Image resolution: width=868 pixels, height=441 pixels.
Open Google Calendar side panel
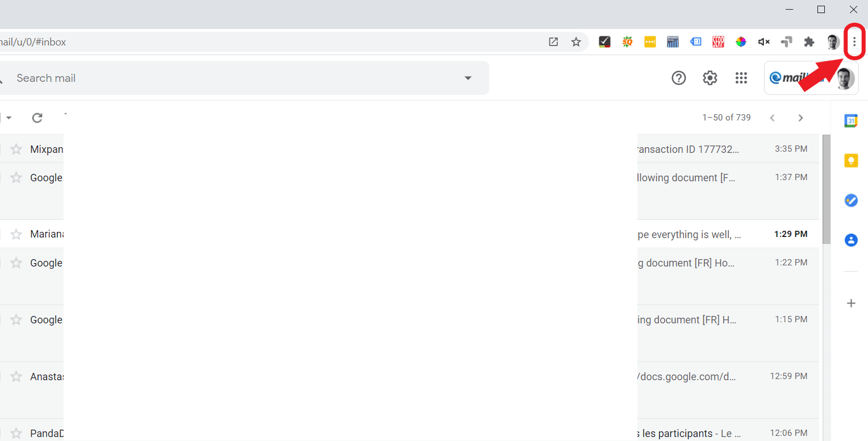point(851,120)
